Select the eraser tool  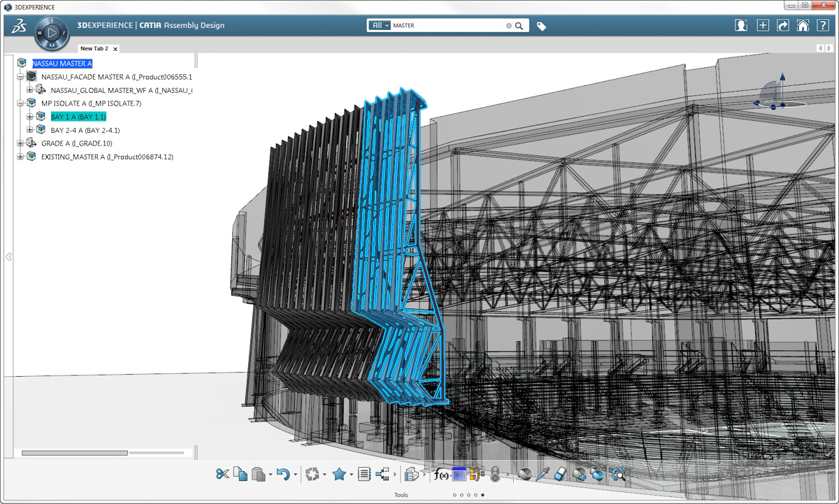(x=559, y=475)
